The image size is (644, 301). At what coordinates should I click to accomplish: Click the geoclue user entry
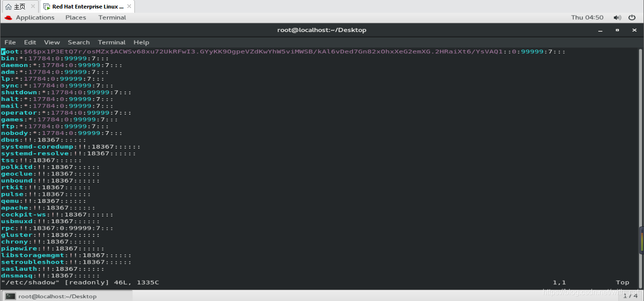(50, 174)
